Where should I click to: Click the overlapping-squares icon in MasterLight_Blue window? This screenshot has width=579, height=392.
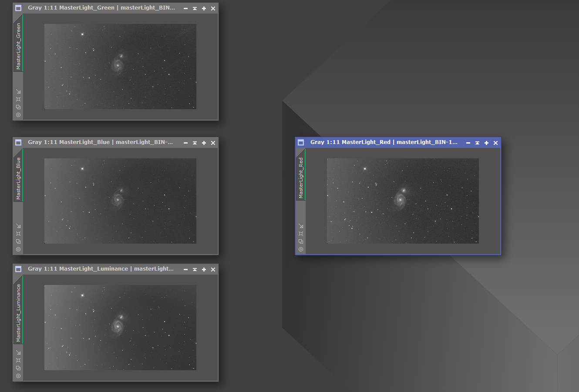18,241
